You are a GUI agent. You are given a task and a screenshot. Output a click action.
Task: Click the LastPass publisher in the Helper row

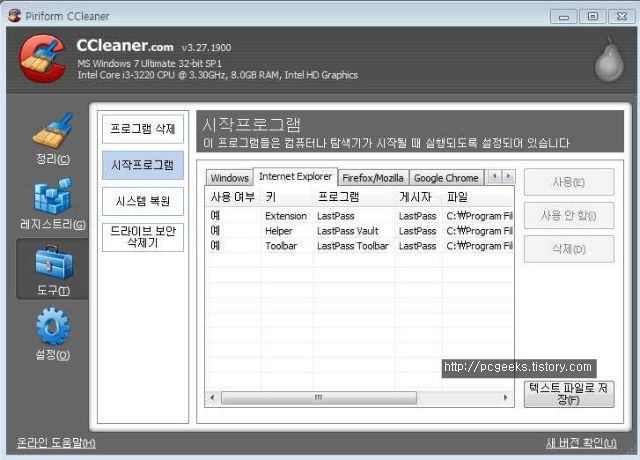[418, 231]
